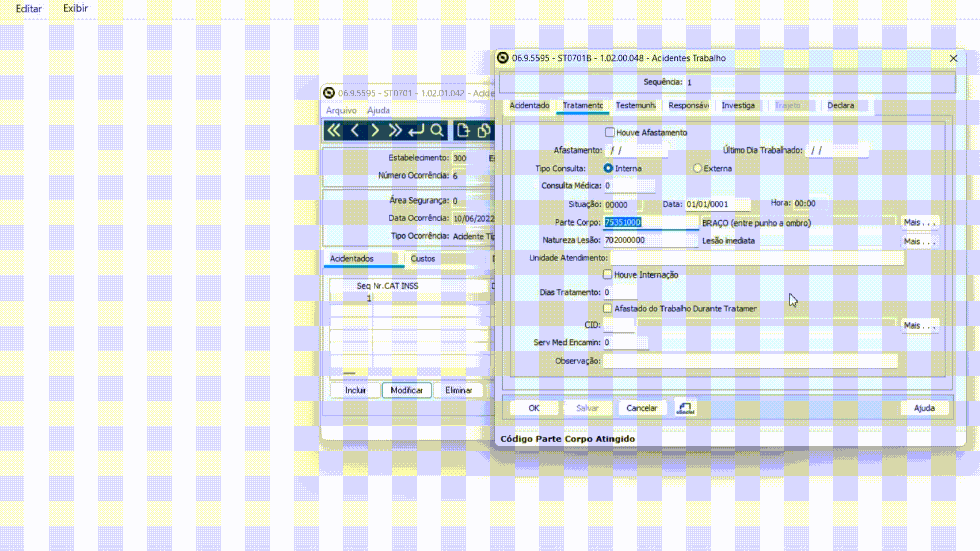Tick Houve Internação checkbox

tap(607, 274)
